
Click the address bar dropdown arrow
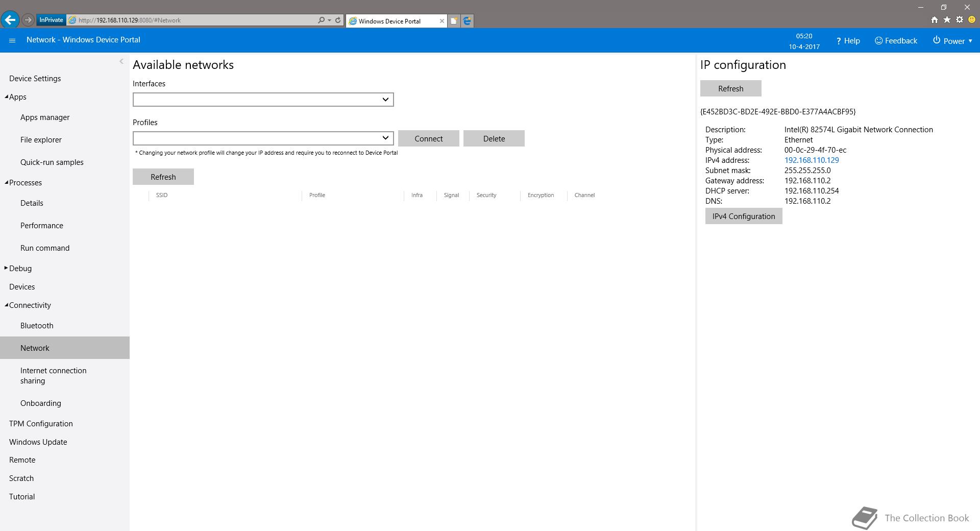[x=330, y=20]
